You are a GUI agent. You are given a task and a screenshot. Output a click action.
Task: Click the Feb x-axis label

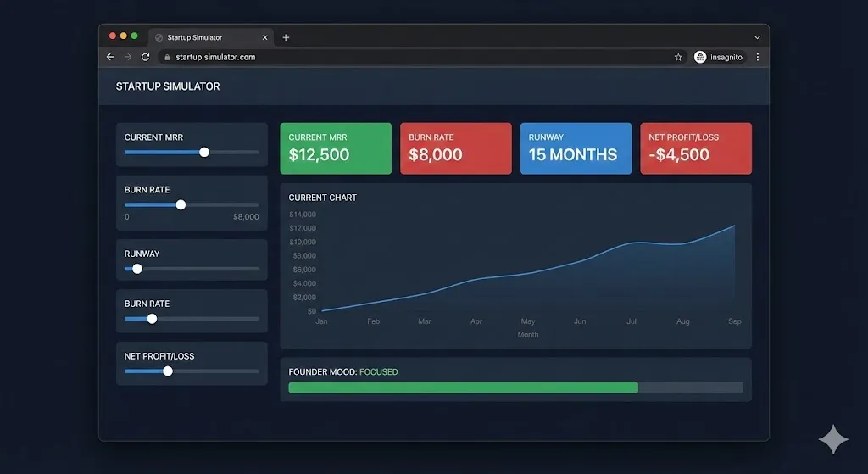374,321
